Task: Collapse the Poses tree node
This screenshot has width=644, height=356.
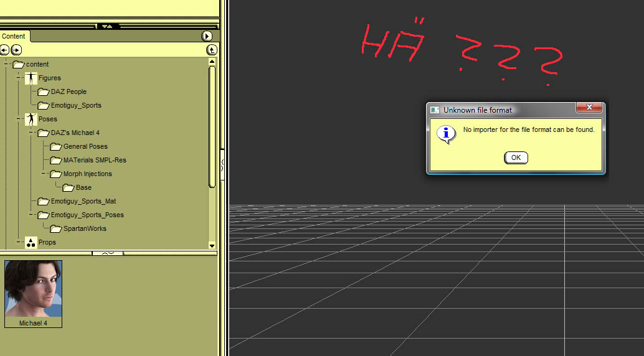Action: tap(19, 119)
